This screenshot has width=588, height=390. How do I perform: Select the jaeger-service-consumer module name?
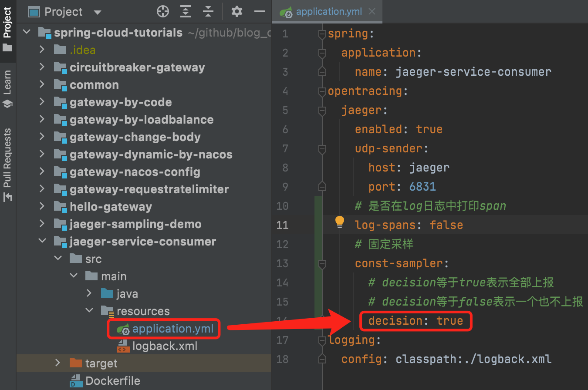(x=143, y=242)
